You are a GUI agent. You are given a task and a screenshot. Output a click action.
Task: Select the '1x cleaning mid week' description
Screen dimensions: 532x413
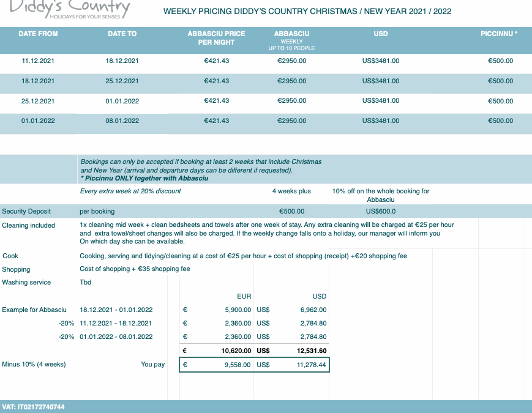tap(267, 233)
